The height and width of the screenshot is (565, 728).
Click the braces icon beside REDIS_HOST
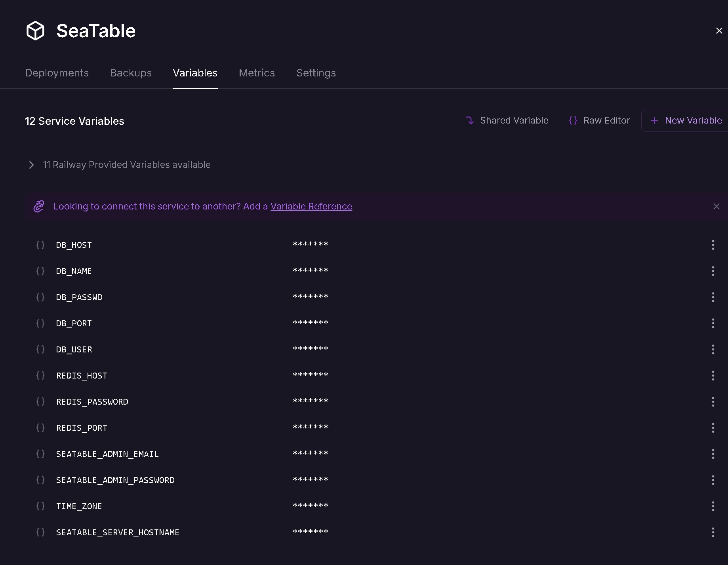point(40,375)
